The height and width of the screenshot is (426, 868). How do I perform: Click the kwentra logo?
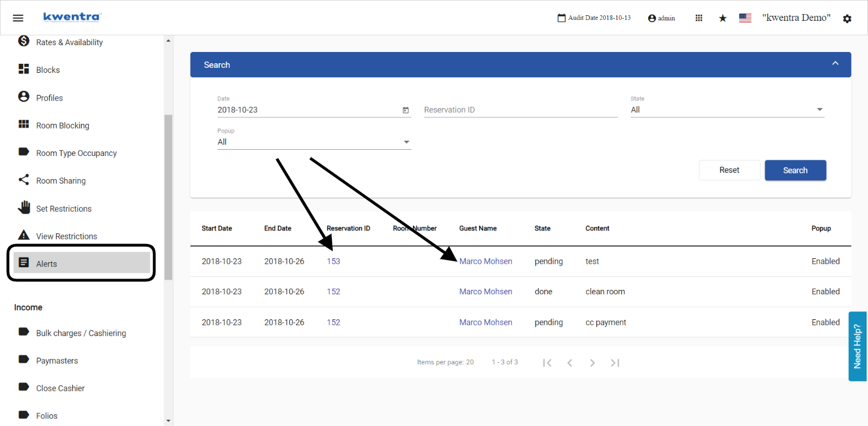(72, 18)
